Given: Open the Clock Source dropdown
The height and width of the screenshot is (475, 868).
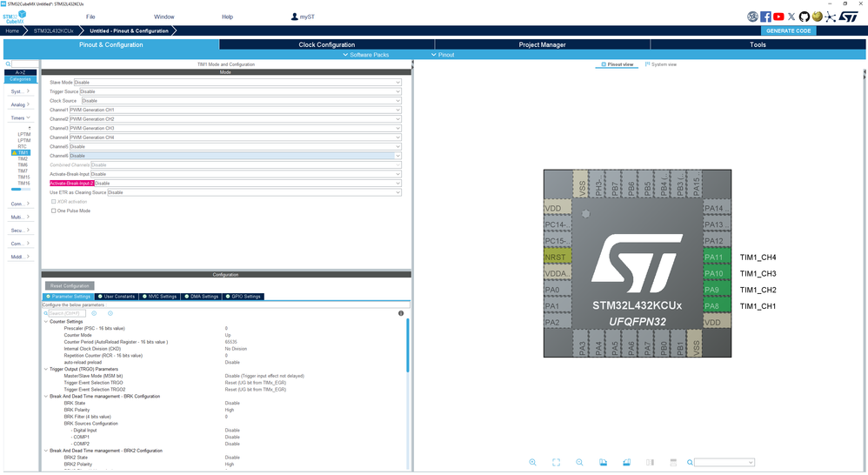Looking at the screenshot, I should click(x=242, y=101).
